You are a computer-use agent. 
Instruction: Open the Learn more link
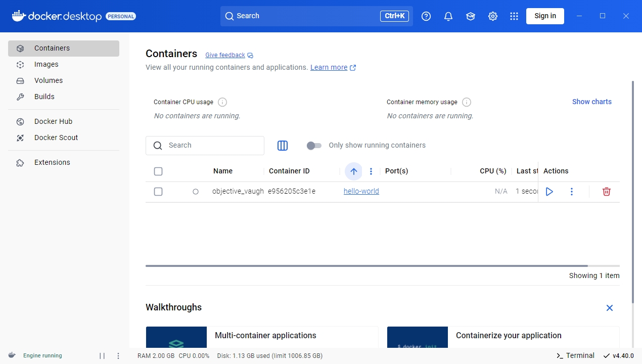(329, 68)
